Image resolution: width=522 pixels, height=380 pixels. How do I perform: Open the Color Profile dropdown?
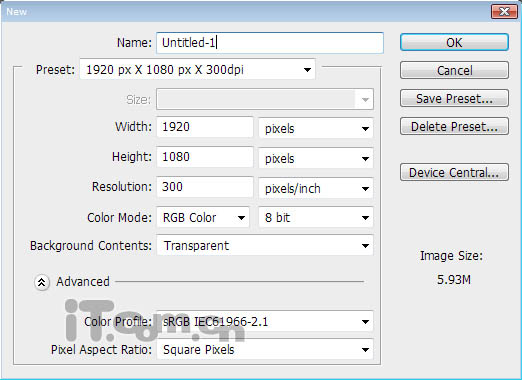(x=265, y=322)
